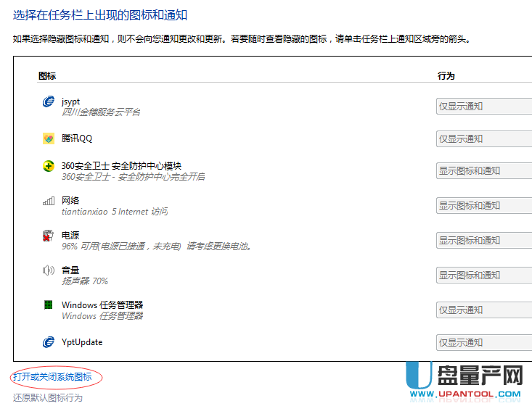Expand 360安全卫士 behavior dropdown
This screenshot has height=406, width=532.
point(483,171)
